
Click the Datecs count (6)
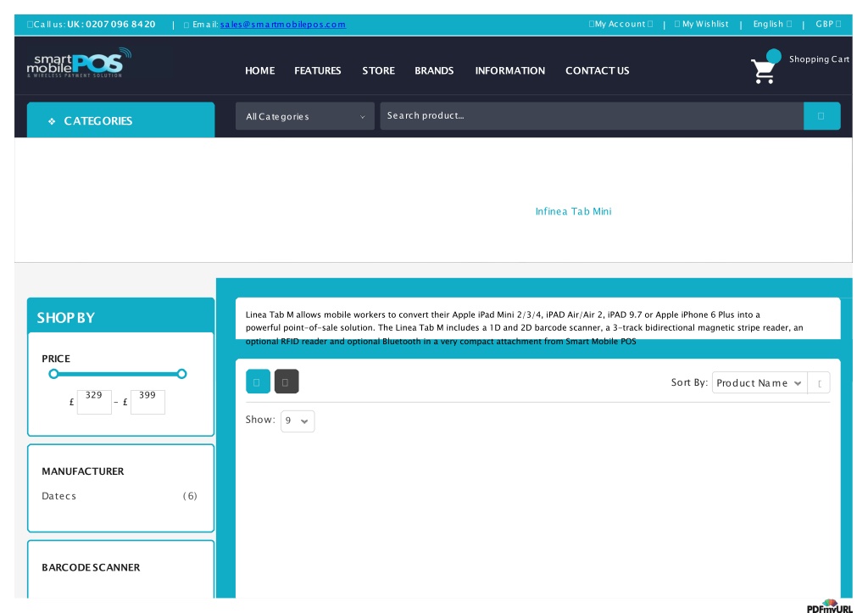tap(190, 496)
